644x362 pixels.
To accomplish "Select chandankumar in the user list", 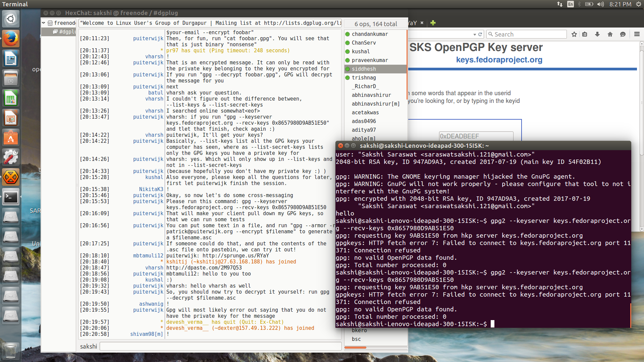I will pos(375,34).
